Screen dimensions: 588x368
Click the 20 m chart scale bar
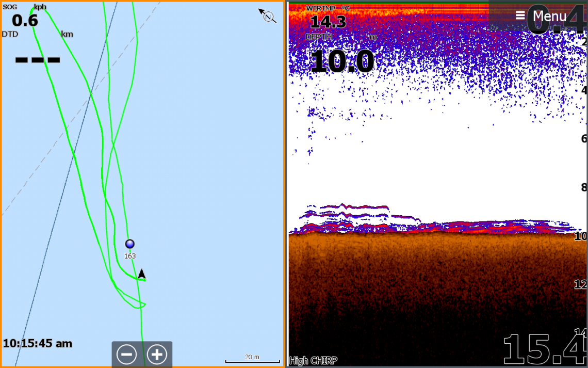(x=252, y=357)
